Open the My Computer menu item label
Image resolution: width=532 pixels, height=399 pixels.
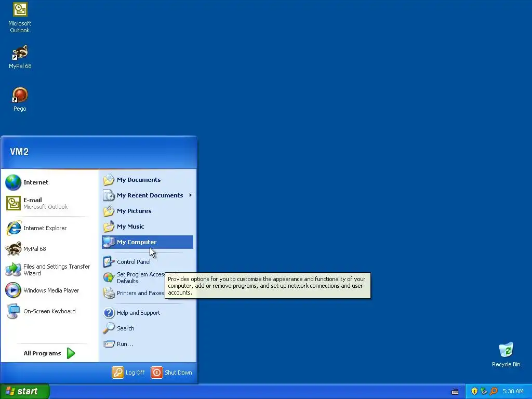(137, 242)
